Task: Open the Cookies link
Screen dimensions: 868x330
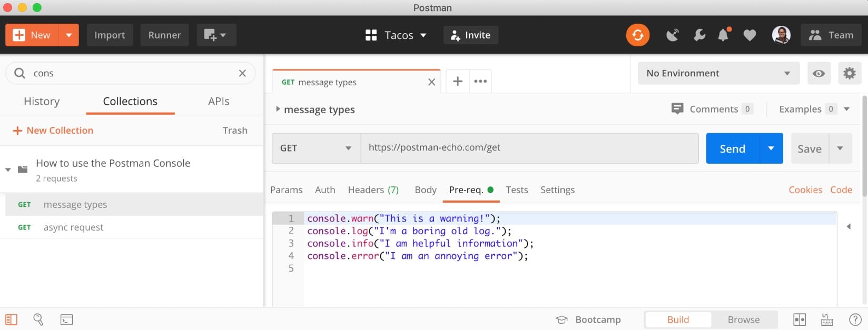Action: click(x=805, y=190)
